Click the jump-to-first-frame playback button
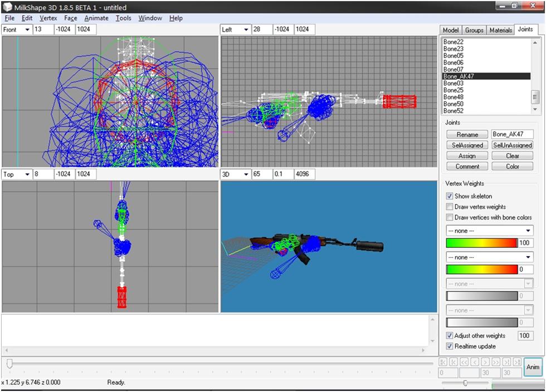 443,362
